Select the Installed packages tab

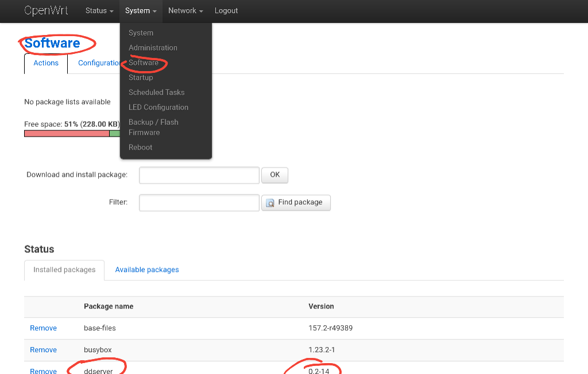click(x=64, y=270)
